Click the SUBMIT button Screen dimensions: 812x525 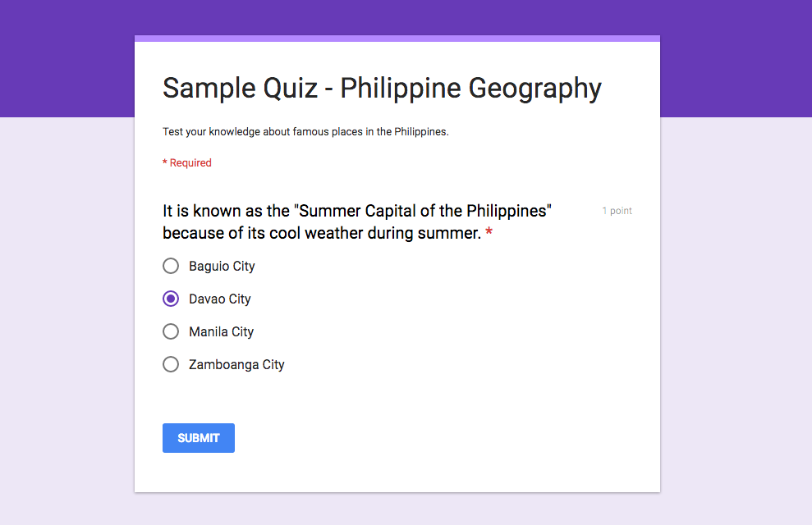[198, 437]
